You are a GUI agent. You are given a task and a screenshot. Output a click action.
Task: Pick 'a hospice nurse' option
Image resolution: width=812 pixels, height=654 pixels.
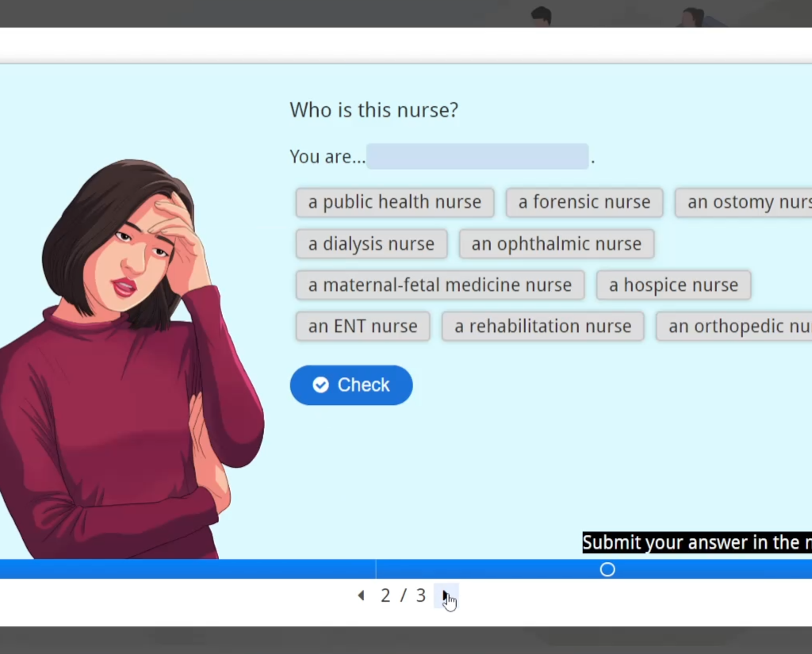point(673,285)
